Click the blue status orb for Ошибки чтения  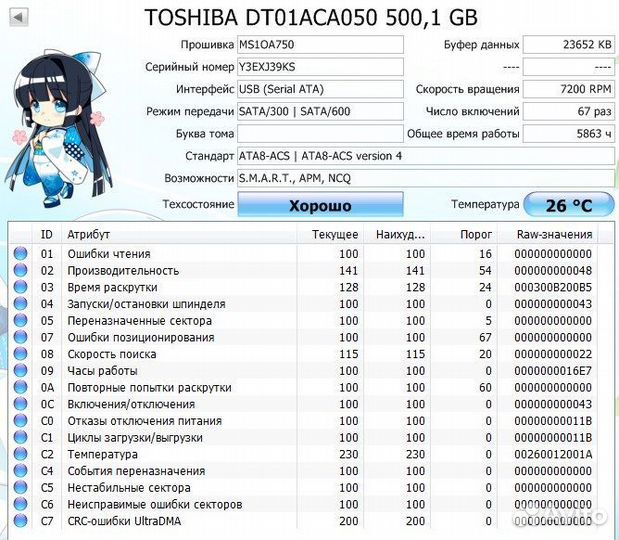point(20,254)
